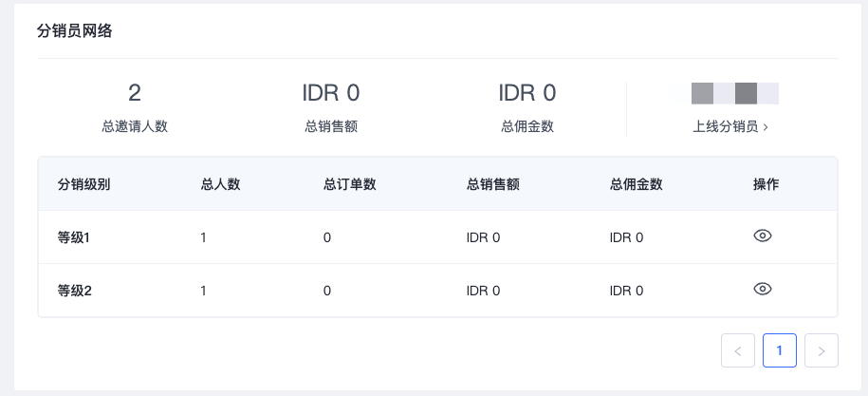Click the 操作 column header
This screenshot has height=396, width=868.
[x=766, y=184]
